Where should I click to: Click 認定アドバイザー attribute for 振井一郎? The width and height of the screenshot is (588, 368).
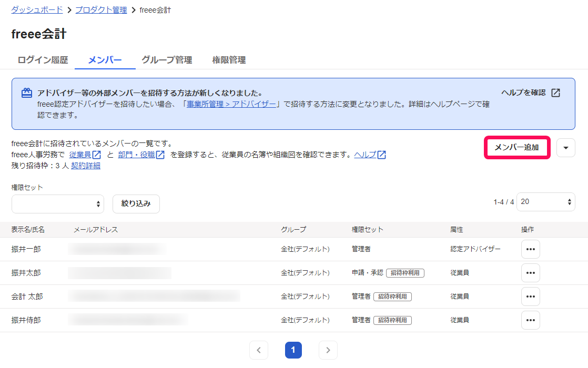click(x=475, y=249)
